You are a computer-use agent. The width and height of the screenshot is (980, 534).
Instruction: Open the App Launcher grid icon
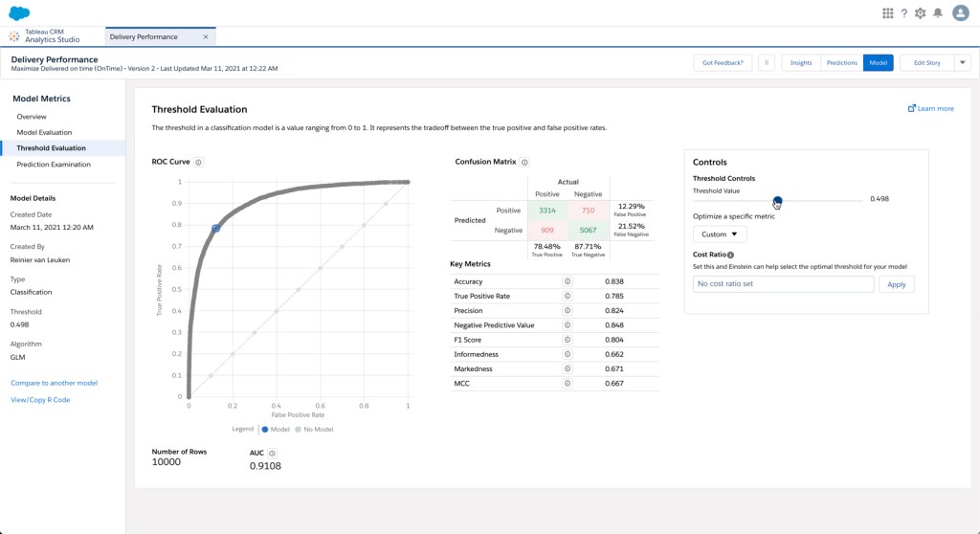point(887,12)
